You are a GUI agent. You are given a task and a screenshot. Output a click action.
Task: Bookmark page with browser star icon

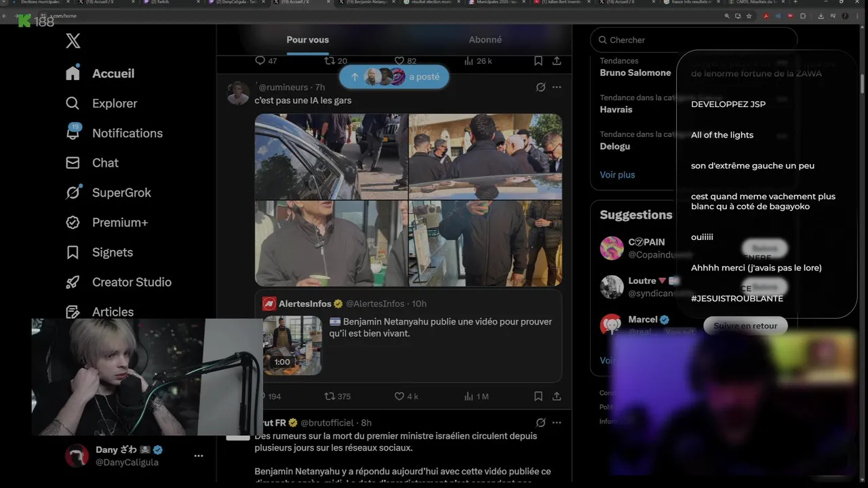click(749, 16)
